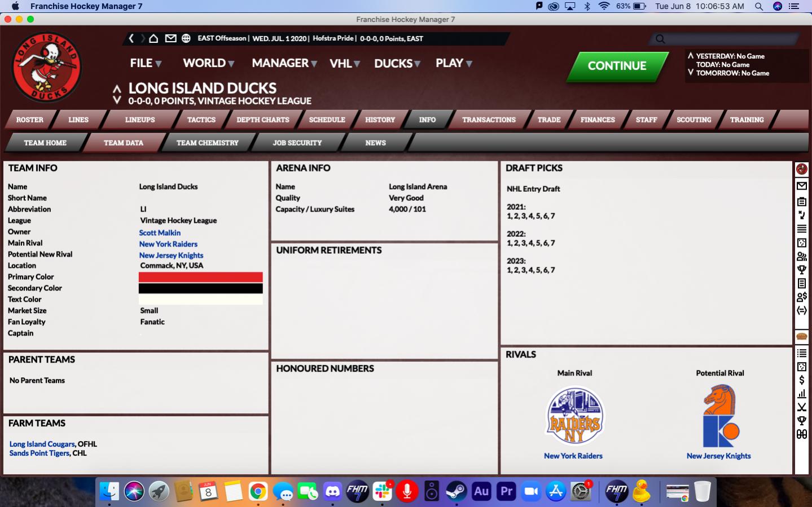Viewport: 812px width, 507px height.
Task: Go back with the left arrow navigation icon
Action: pyautogui.click(x=131, y=38)
